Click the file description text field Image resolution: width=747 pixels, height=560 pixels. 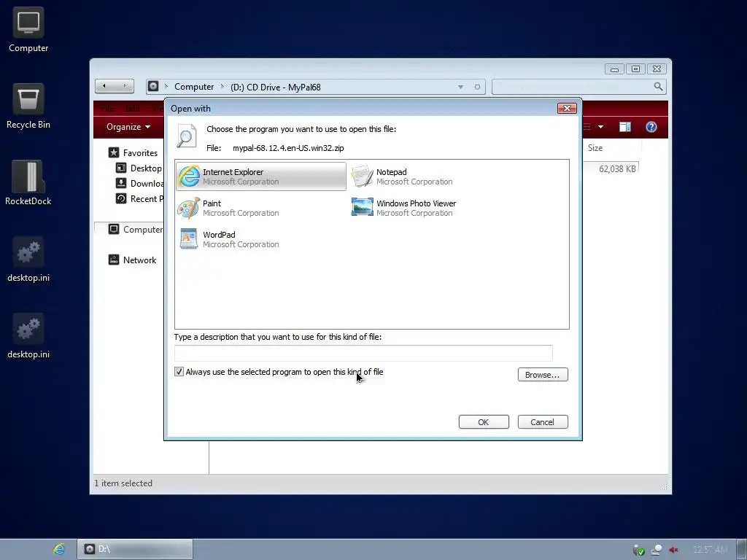pyautogui.click(x=363, y=354)
